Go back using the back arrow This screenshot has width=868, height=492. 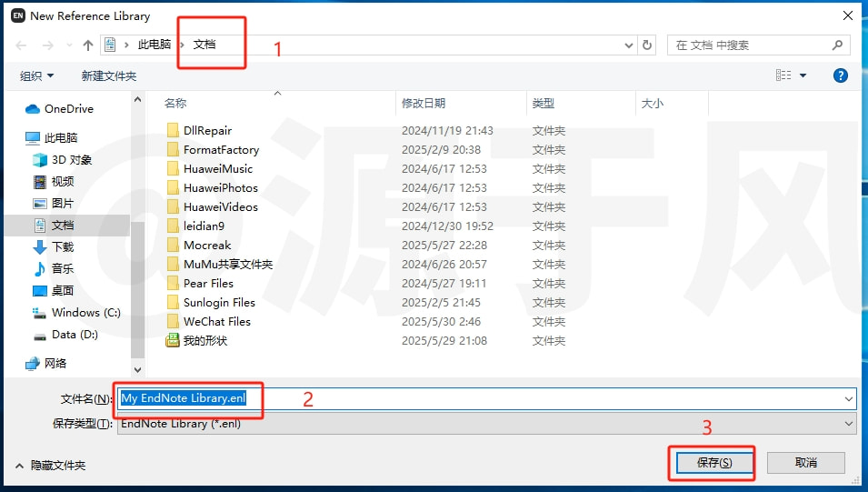(x=21, y=45)
